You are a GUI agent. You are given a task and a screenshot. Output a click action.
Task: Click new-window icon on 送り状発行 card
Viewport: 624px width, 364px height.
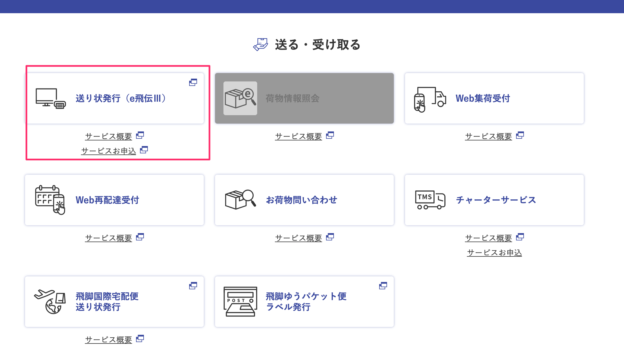click(193, 82)
